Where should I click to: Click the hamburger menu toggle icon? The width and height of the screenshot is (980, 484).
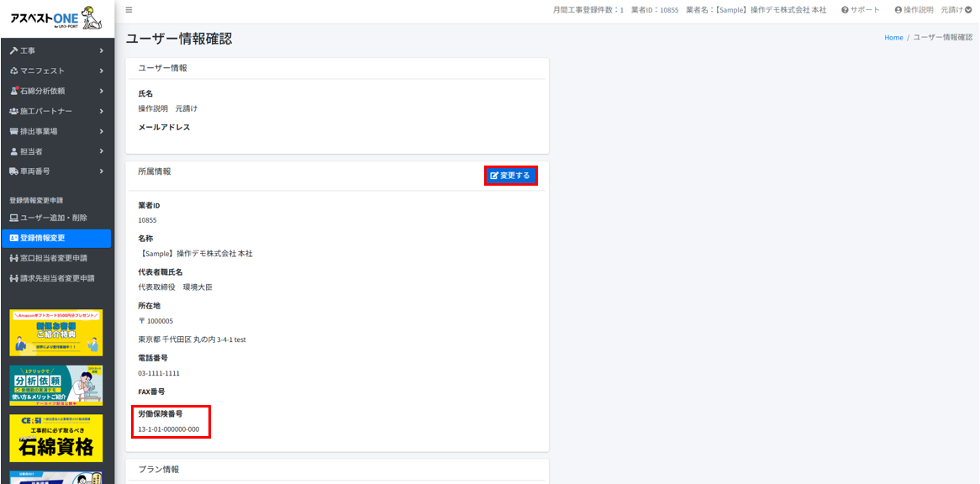[129, 10]
